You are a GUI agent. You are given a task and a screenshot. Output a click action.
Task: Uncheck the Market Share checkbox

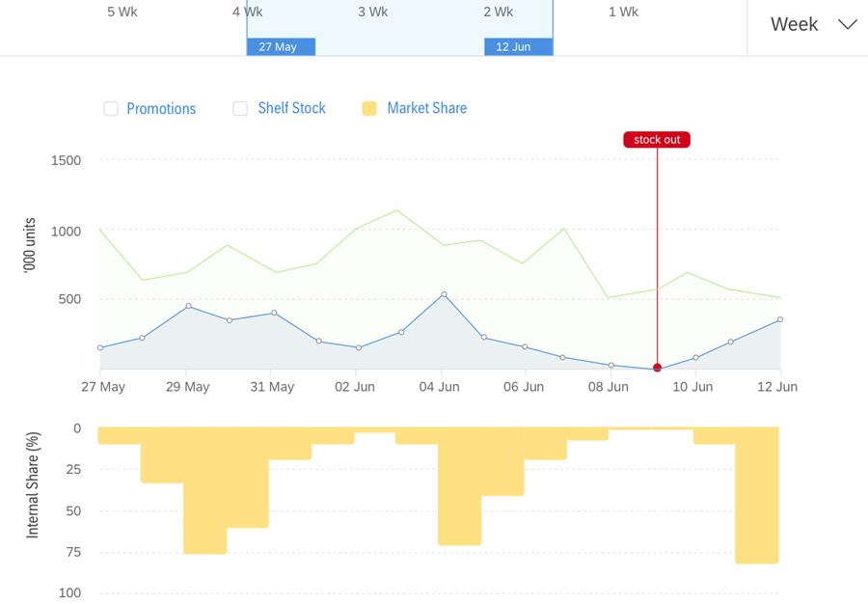point(369,108)
